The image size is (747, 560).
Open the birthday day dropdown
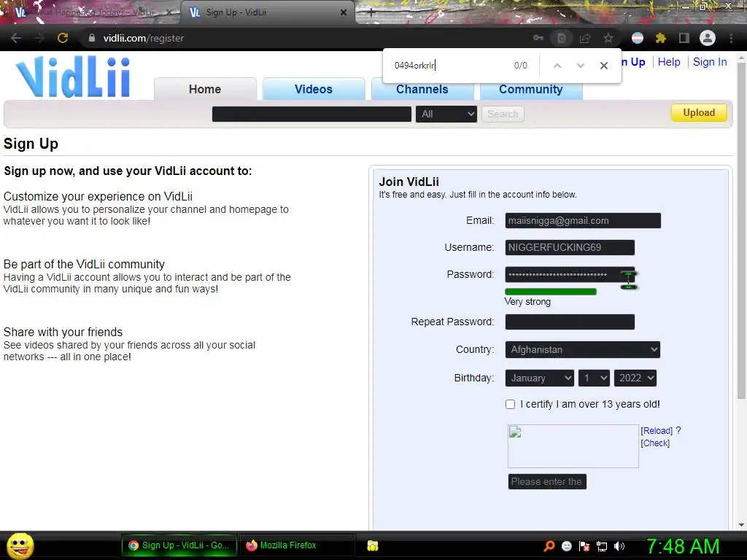(x=594, y=378)
